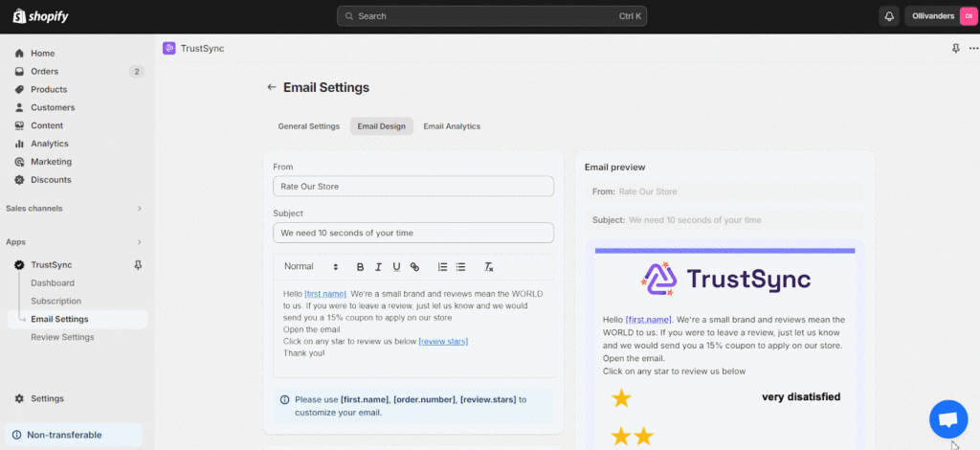Apply numbered list formatting
This screenshot has width=980, height=450.
pyautogui.click(x=442, y=267)
